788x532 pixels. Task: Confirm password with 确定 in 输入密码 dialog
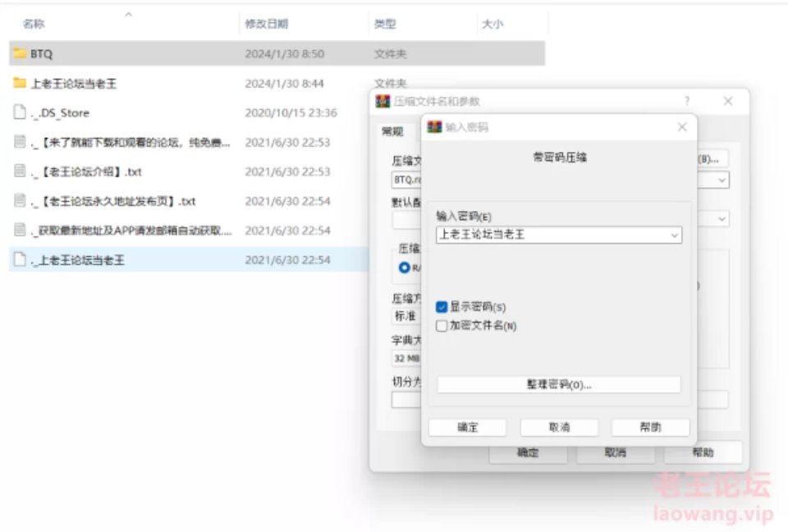tap(467, 428)
